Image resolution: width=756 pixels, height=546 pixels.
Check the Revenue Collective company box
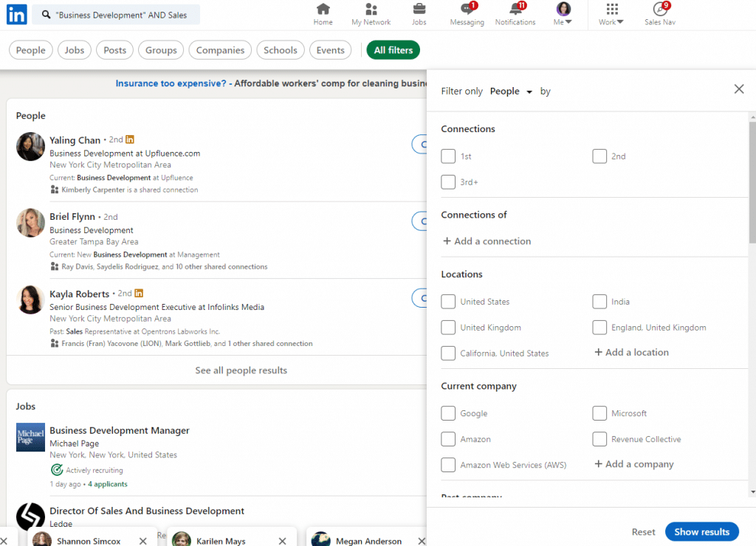[599, 439]
